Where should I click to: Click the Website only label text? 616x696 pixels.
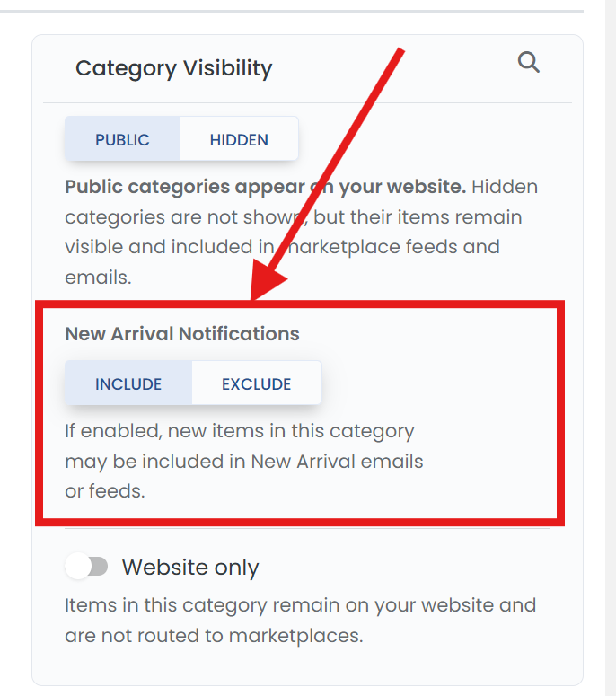point(190,568)
